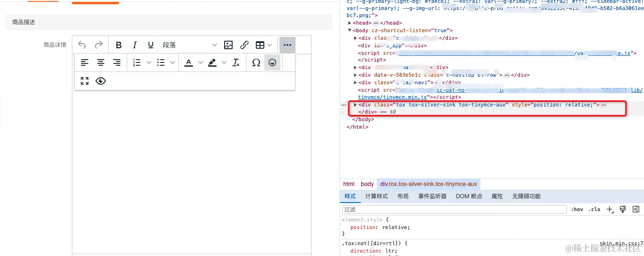Toggle the .cls class editor button
644x256 pixels.
click(x=594, y=209)
